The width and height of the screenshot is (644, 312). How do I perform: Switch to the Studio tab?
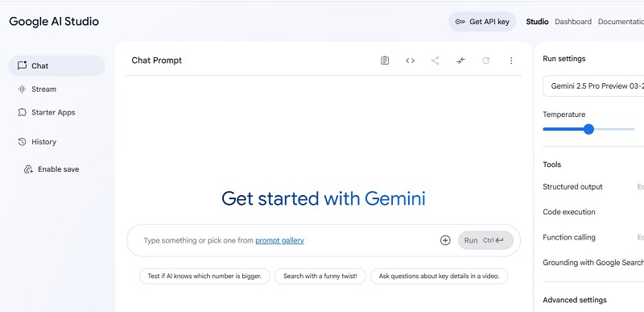[537, 22]
